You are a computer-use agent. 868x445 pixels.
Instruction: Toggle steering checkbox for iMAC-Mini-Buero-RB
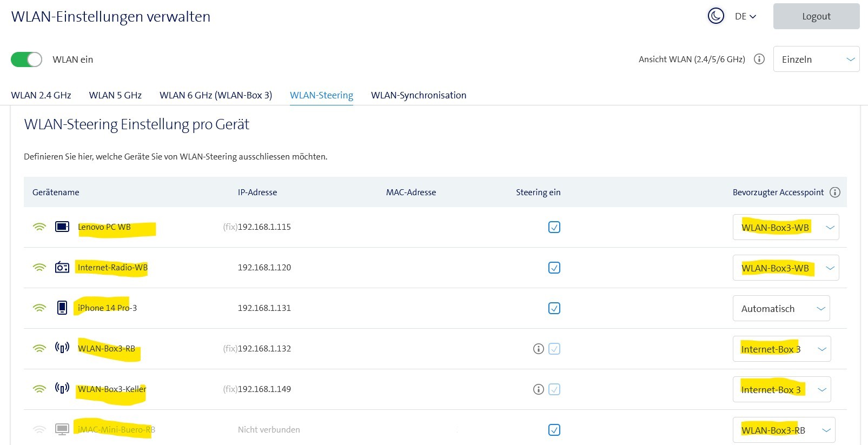(x=554, y=430)
